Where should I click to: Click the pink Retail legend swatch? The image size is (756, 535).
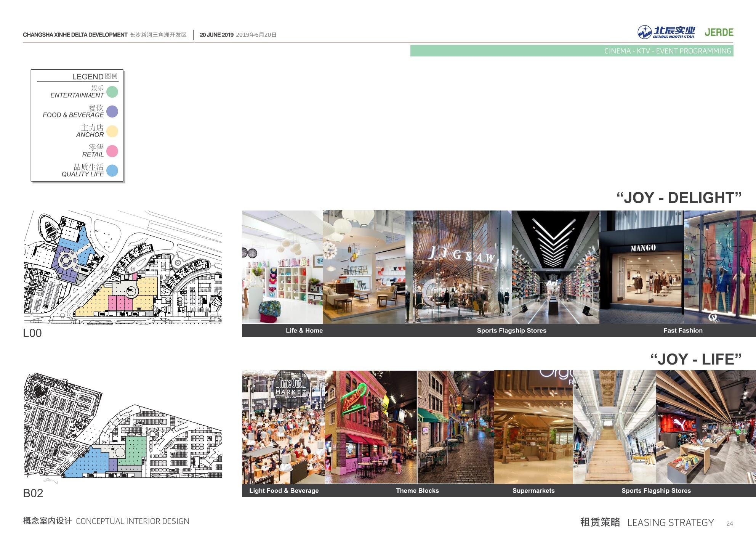[112, 151]
